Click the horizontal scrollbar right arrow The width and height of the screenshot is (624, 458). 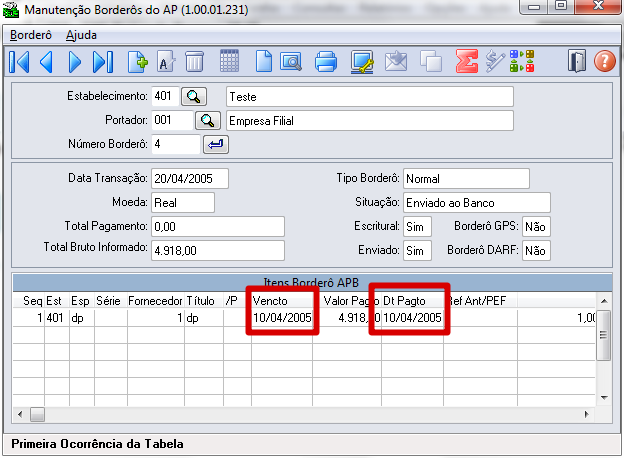click(586, 414)
